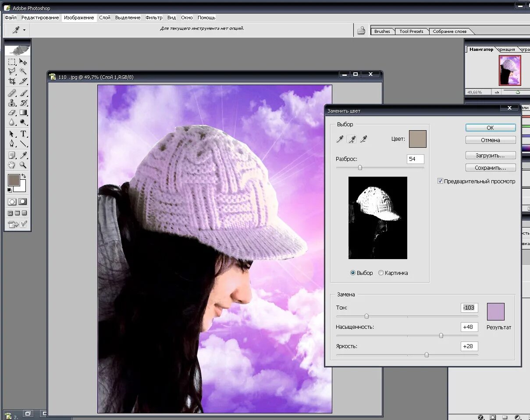The height and width of the screenshot is (420, 530).
Task: Select the Notes tool
Action: [12, 155]
